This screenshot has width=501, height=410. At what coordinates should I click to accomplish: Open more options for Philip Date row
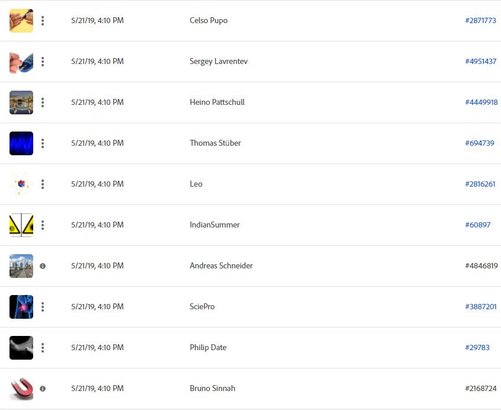click(43, 348)
